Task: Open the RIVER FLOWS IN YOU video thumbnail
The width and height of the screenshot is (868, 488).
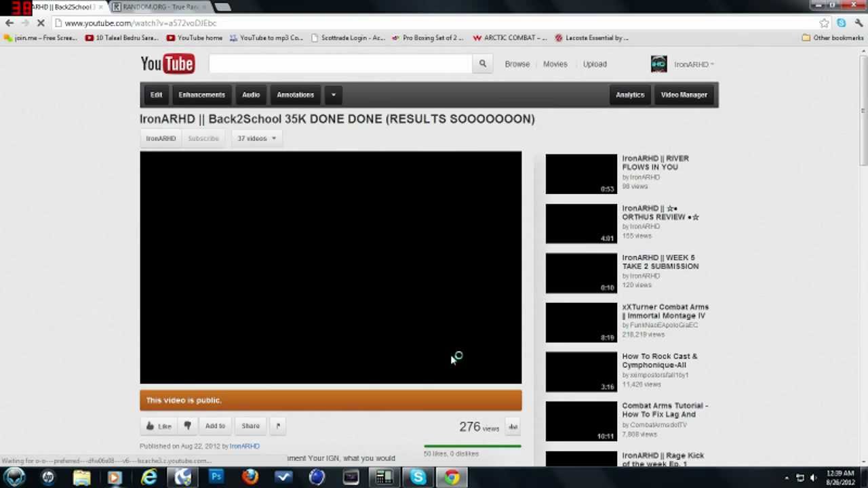Action: 581,174
